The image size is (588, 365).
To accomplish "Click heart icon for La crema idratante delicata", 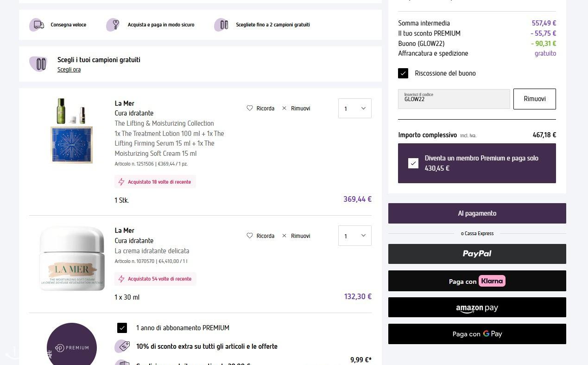I will coord(250,236).
